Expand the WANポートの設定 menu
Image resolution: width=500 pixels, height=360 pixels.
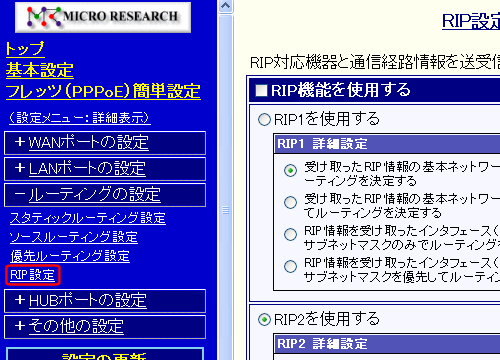[x=88, y=143]
